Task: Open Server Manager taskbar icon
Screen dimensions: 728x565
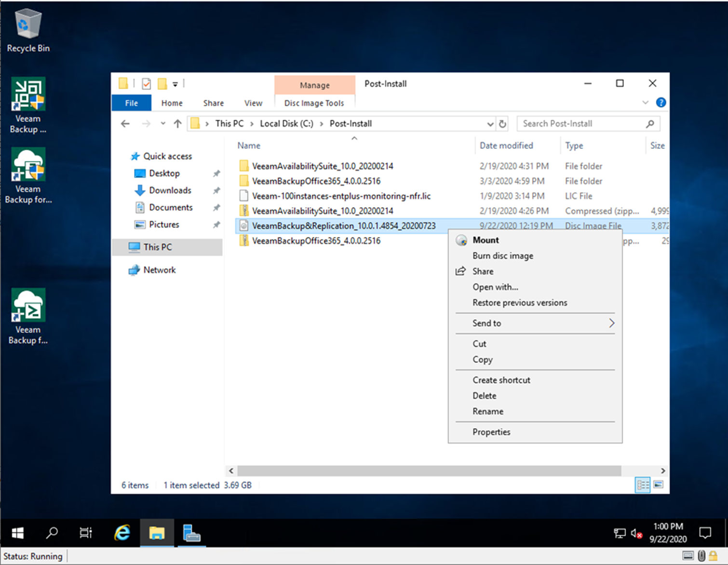Action: coord(192,533)
